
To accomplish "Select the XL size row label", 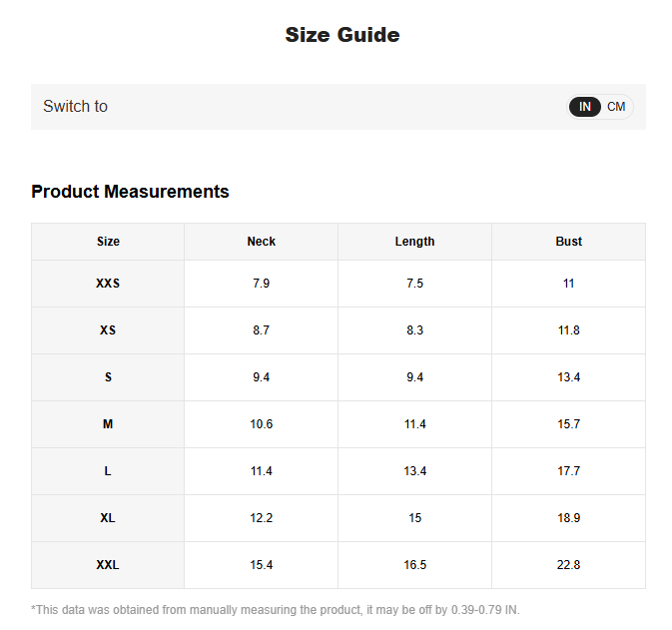I will (x=108, y=518).
